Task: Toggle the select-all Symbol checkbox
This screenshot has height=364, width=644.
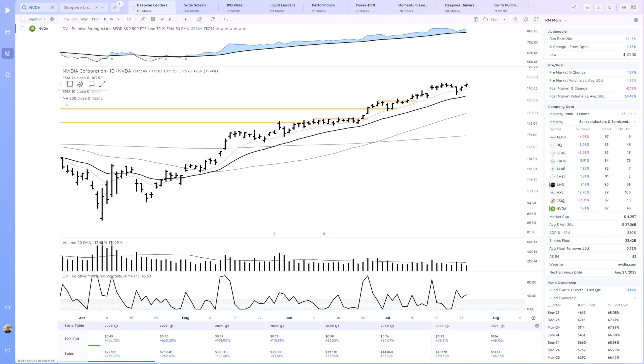Action: click(23, 19)
